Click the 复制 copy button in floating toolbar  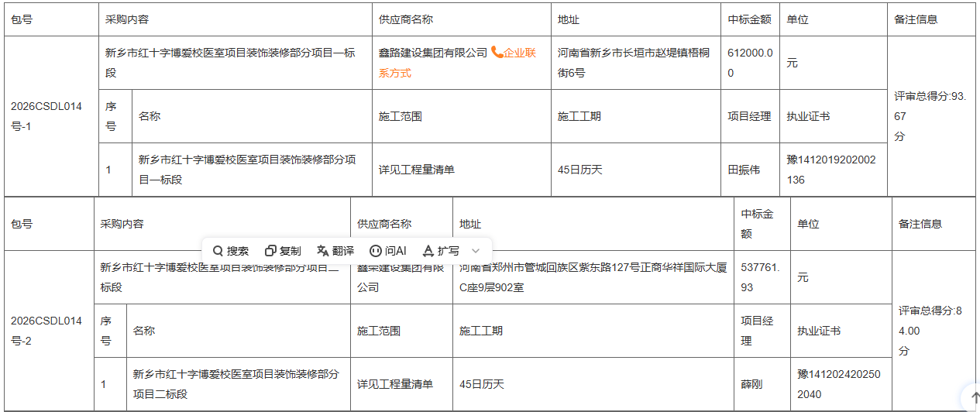point(283,251)
